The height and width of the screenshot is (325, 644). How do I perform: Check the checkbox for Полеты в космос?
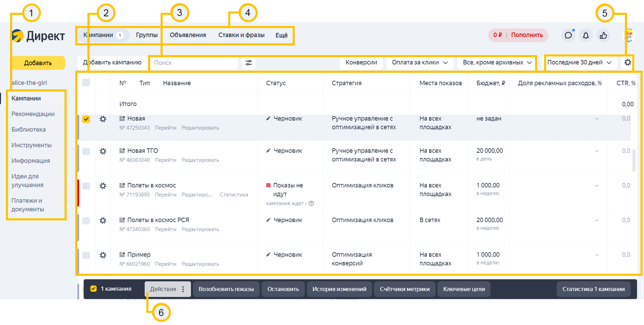[x=86, y=186]
